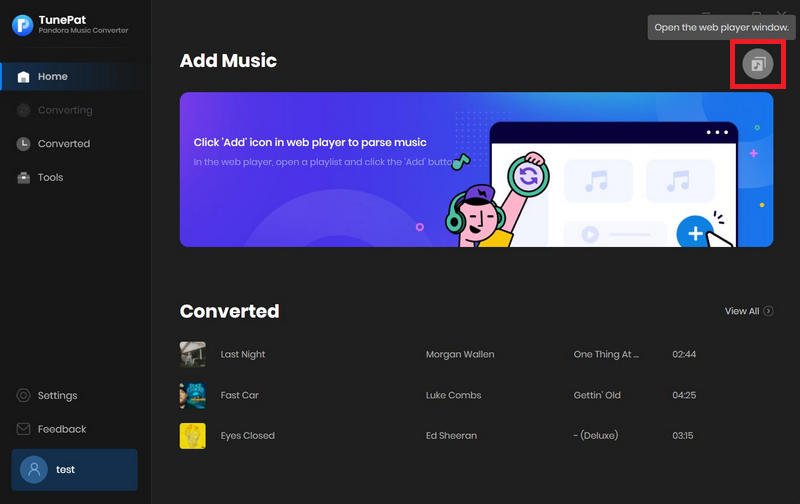This screenshot has width=800, height=504.
Task: Open Settings from the sidebar
Action: 57,395
